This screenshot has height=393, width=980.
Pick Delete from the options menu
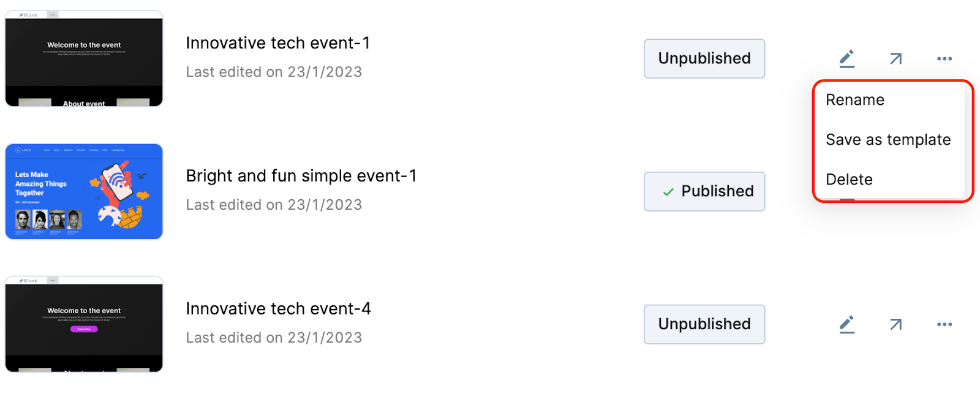[x=849, y=180]
